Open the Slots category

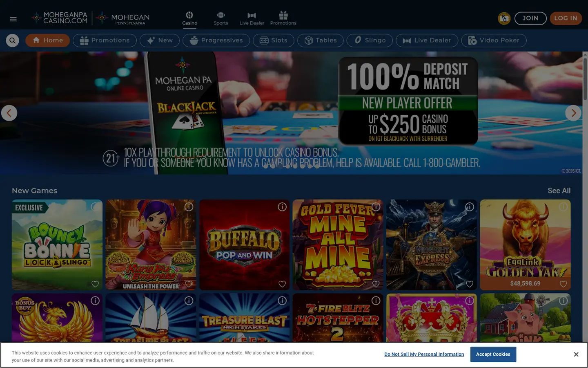[x=274, y=40]
